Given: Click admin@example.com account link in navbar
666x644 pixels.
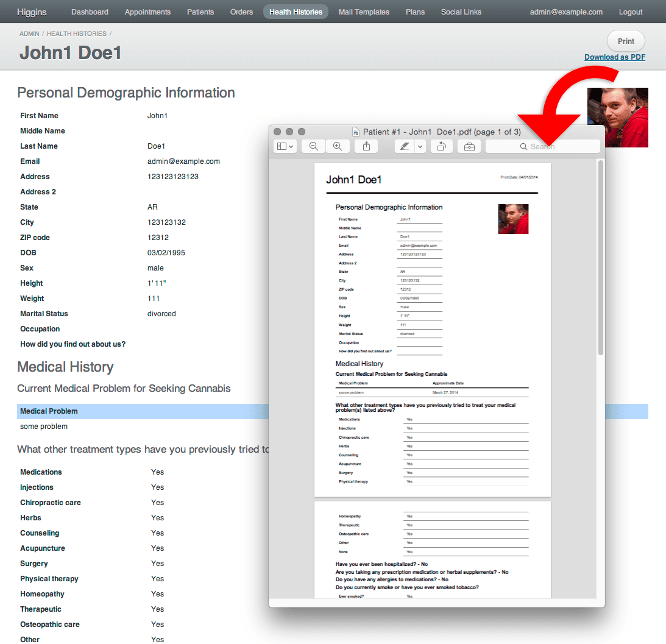Looking at the screenshot, I should [565, 12].
